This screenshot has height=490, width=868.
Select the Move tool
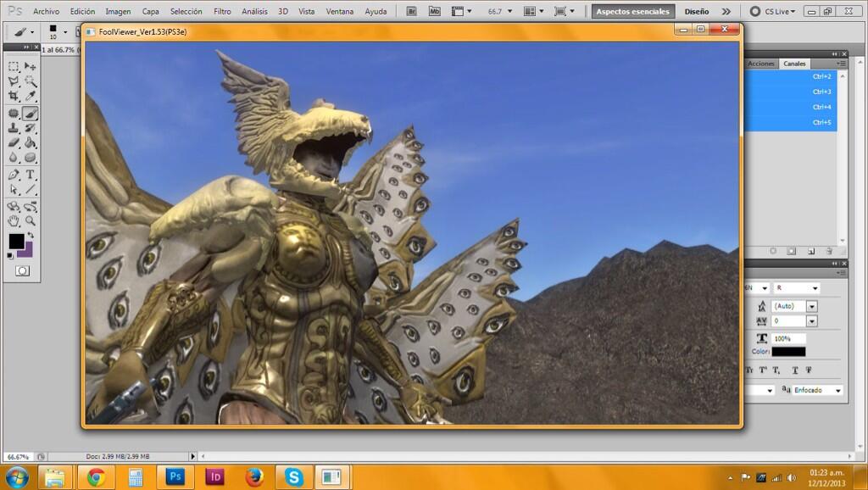(x=30, y=66)
